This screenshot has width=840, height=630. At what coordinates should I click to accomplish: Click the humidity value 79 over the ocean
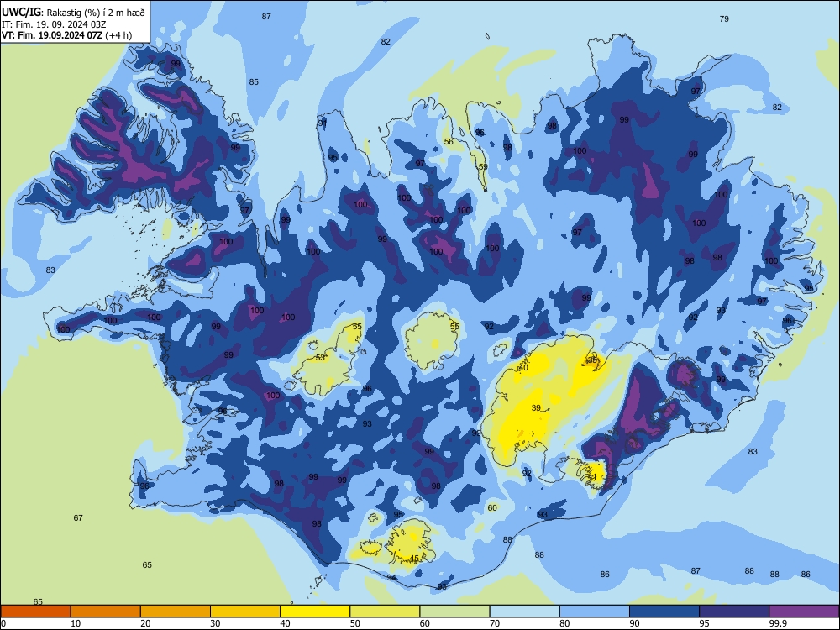(724, 18)
